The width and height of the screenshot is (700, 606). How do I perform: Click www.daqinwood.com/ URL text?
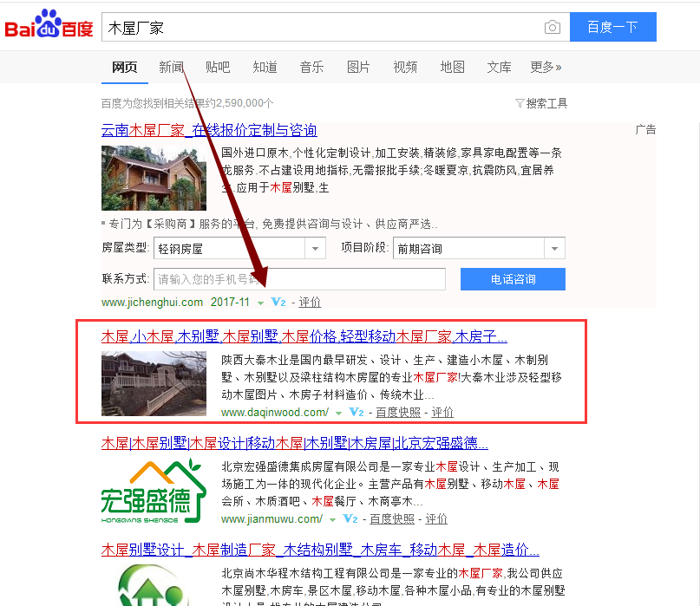pyautogui.click(x=275, y=413)
